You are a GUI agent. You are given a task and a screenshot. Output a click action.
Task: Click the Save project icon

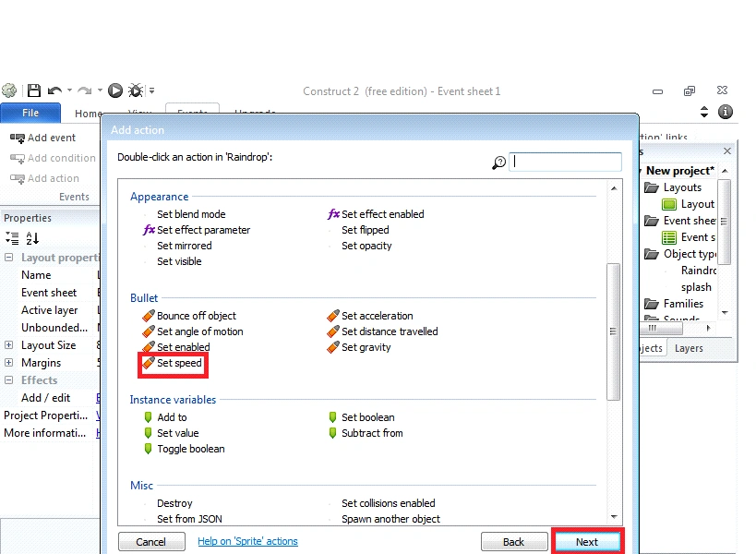[x=34, y=90]
